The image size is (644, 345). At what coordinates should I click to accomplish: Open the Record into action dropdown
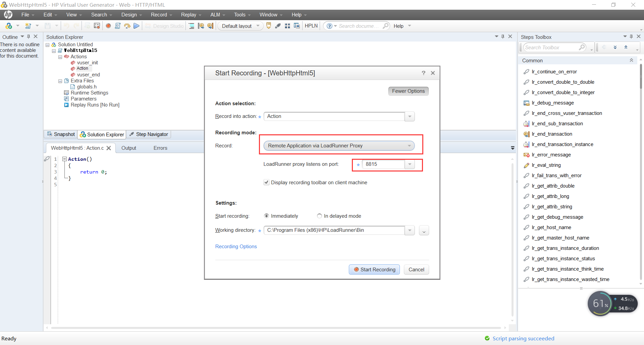coord(409,116)
